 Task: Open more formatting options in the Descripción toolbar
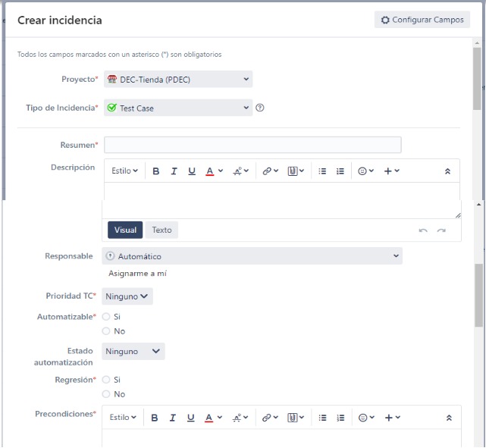coord(240,171)
